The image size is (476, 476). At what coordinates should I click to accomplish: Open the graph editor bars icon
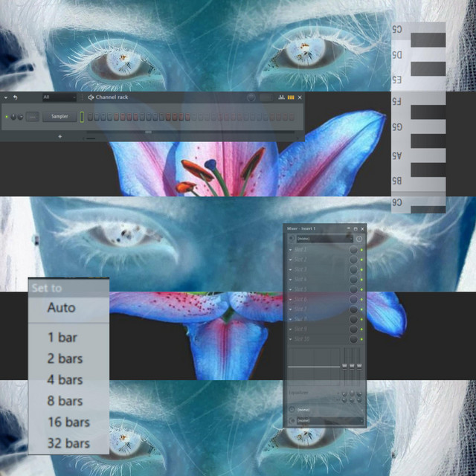(x=281, y=97)
